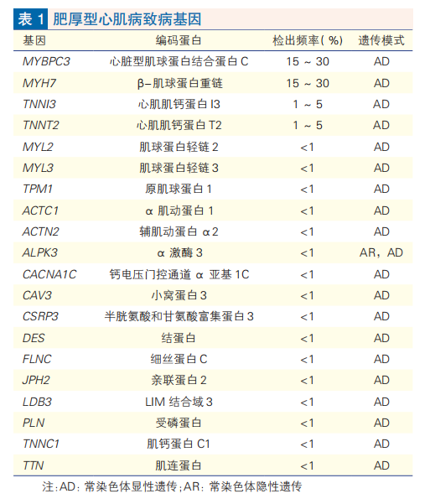Select gene name TNNC1
The image size is (430, 504).
[41, 444]
